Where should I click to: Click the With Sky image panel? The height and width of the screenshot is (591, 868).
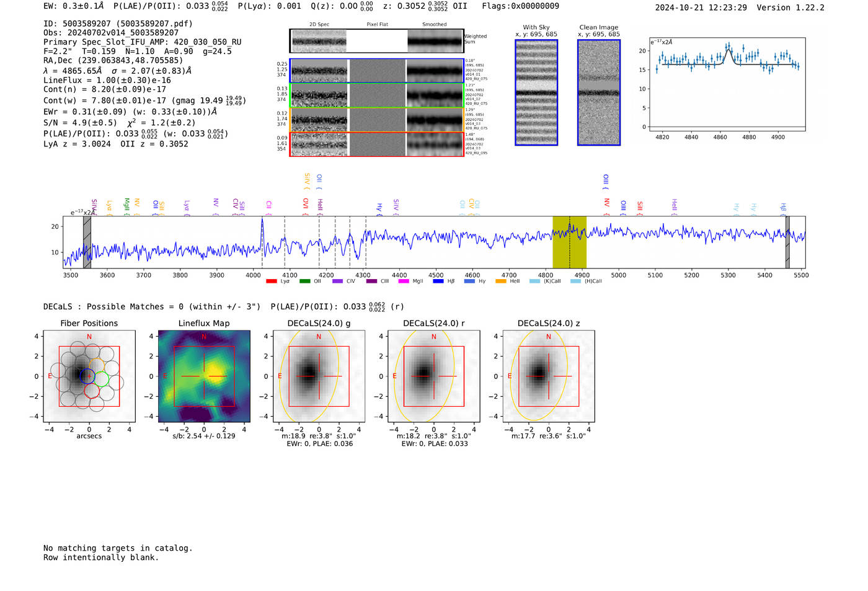pos(536,92)
